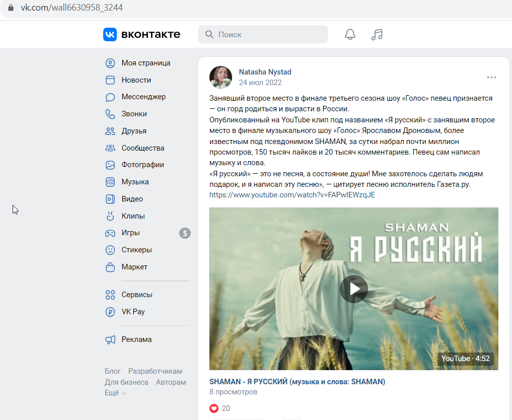Expand the Ещё footer dropdown
This screenshot has height=420, width=512.
point(115,393)
